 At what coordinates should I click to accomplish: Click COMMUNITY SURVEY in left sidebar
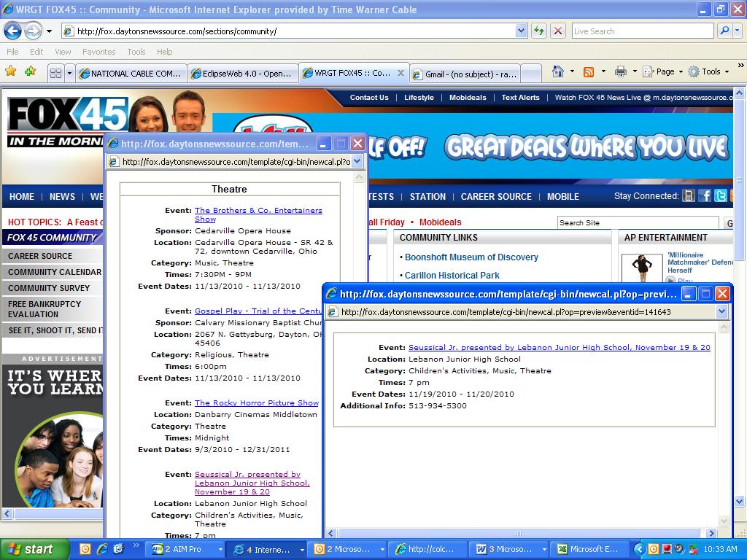[49, 288]
